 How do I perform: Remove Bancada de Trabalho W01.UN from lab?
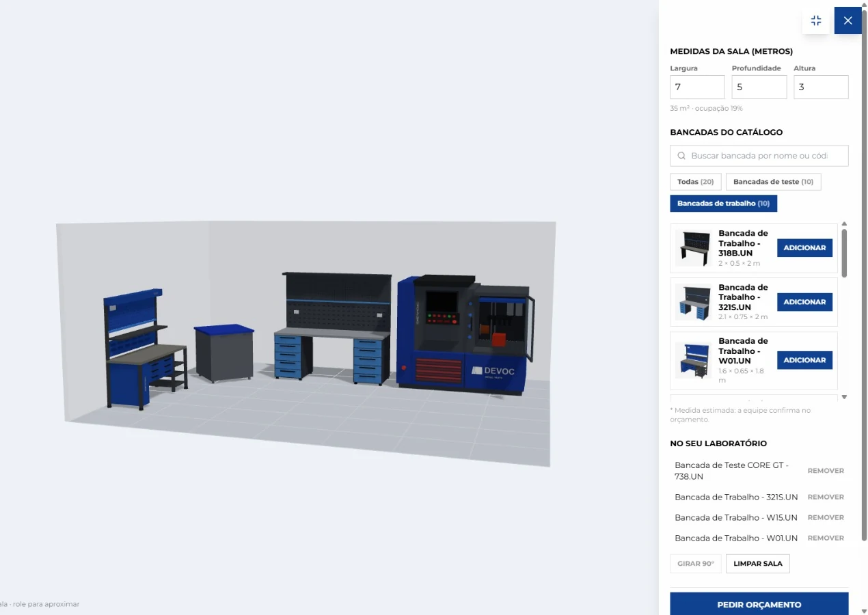pyautogui.click(x=826, y=538)
